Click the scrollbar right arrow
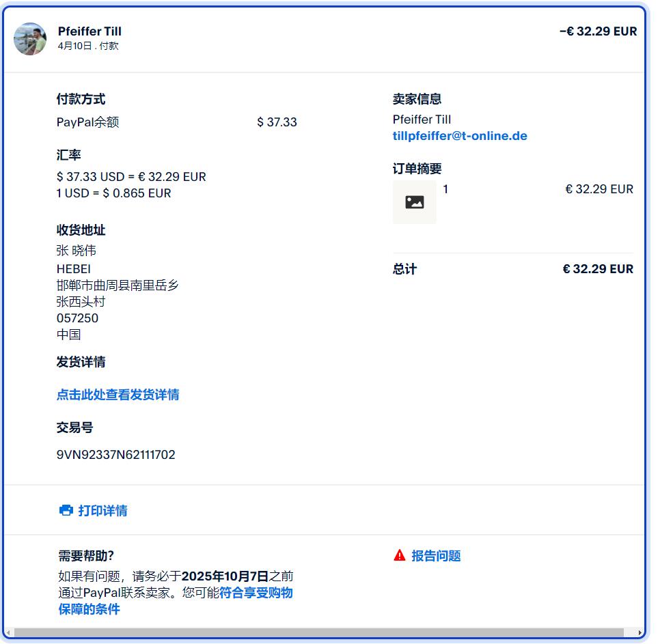This screenshot has width=660, height=644. pyautogui.click(x=640, y=632)
